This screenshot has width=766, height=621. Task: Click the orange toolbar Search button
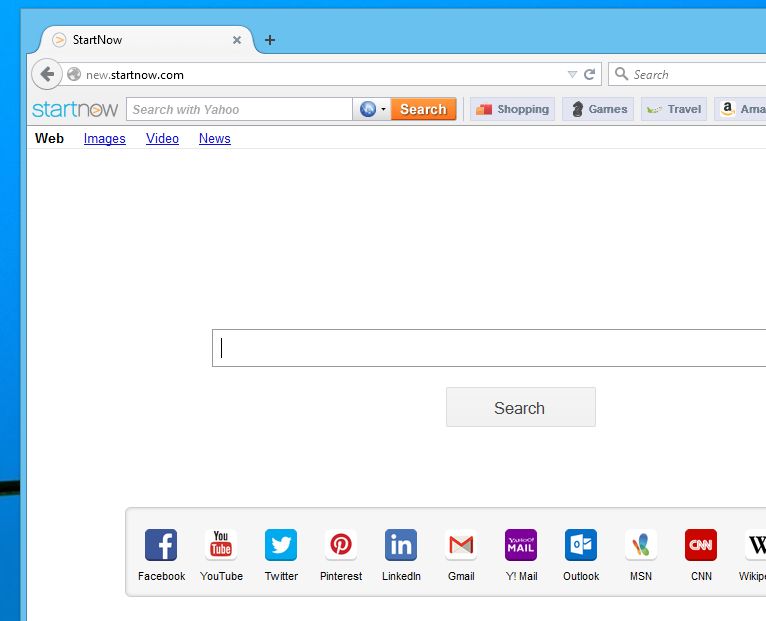click(423, 109)
